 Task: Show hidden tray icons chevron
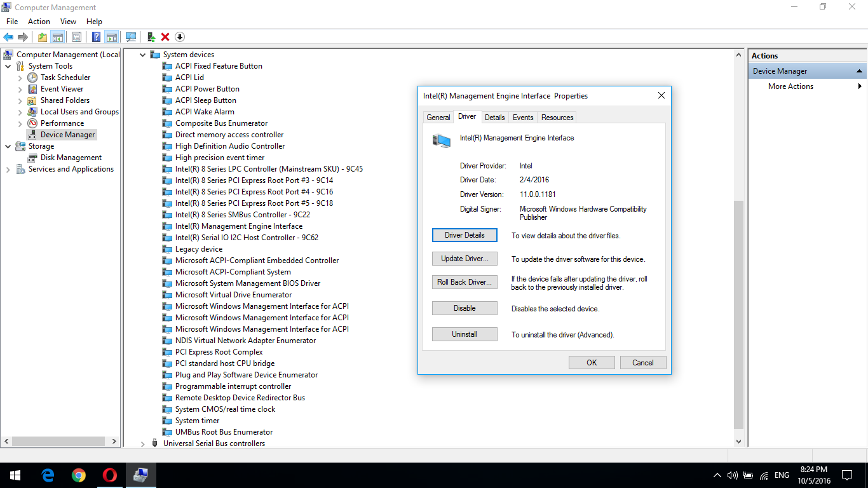point(717,475)
